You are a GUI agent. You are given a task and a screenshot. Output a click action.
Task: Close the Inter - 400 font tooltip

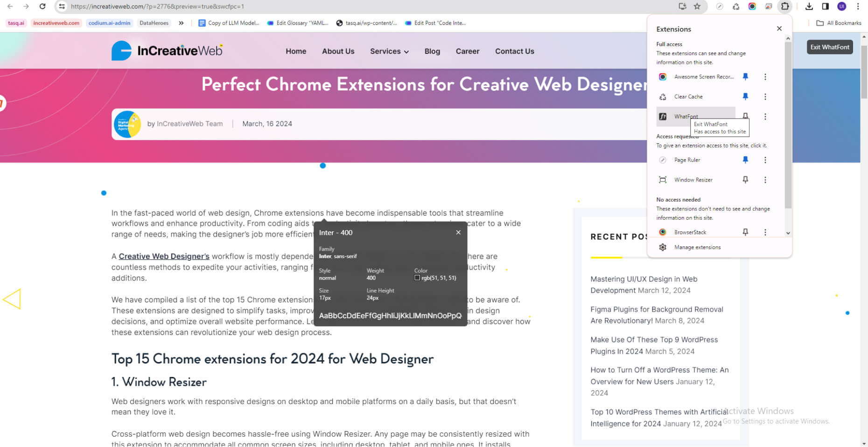458,232
